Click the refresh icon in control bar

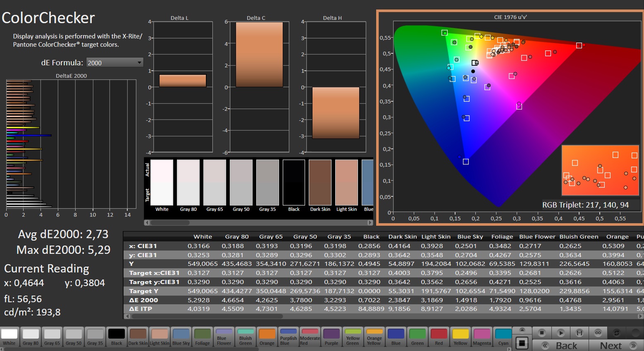[616, 333]
